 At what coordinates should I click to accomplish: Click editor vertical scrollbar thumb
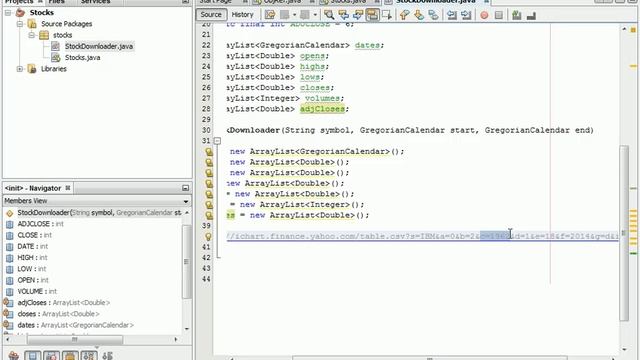pyautogui.click(x=624, y=233)
